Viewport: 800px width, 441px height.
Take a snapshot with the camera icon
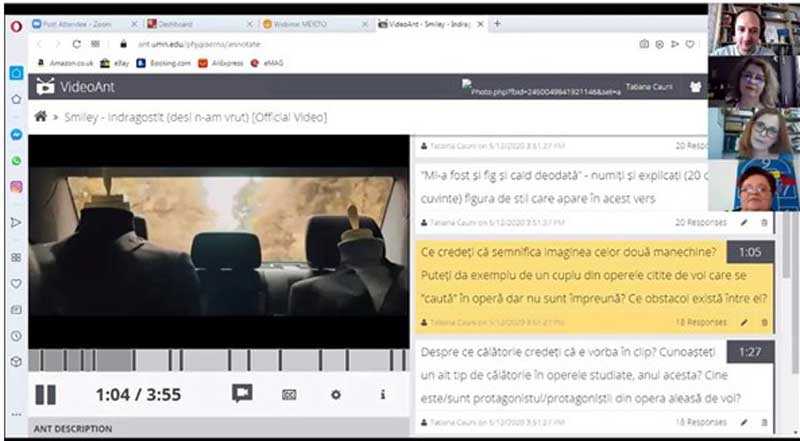coord(644,44)
